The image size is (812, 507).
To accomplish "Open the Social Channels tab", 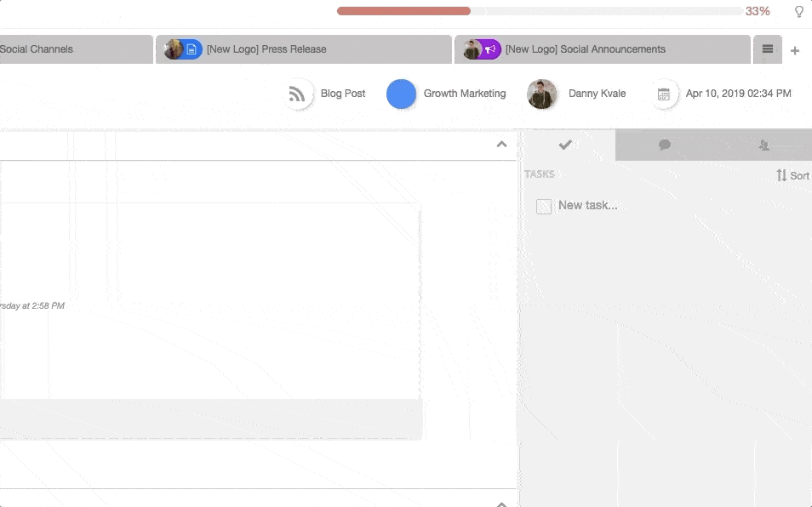I will point(76,49).
